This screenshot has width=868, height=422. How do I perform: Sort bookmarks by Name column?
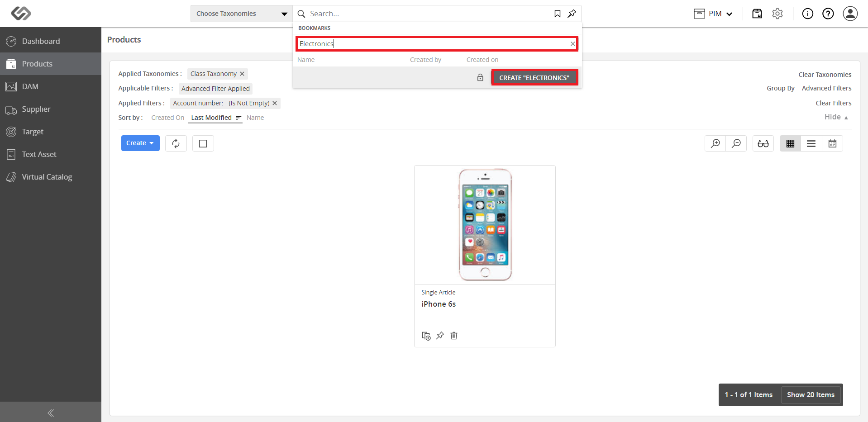click(x=306, y=60)
